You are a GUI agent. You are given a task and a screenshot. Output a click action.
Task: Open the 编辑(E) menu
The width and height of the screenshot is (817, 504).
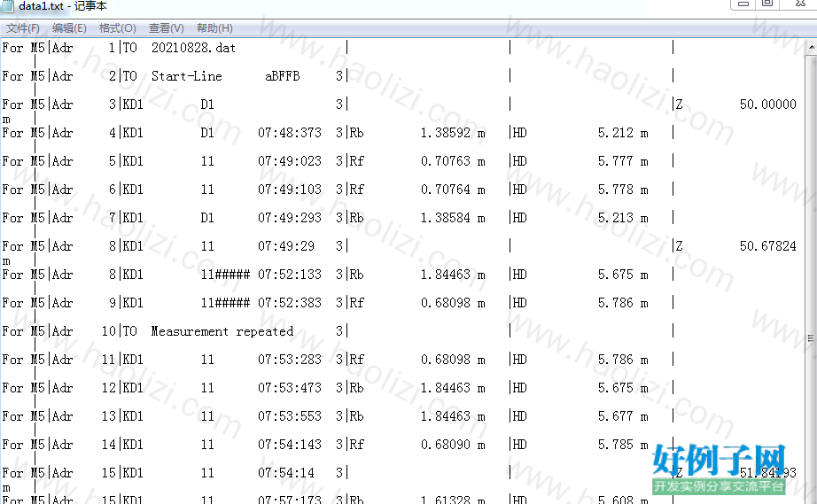[69, 28]
